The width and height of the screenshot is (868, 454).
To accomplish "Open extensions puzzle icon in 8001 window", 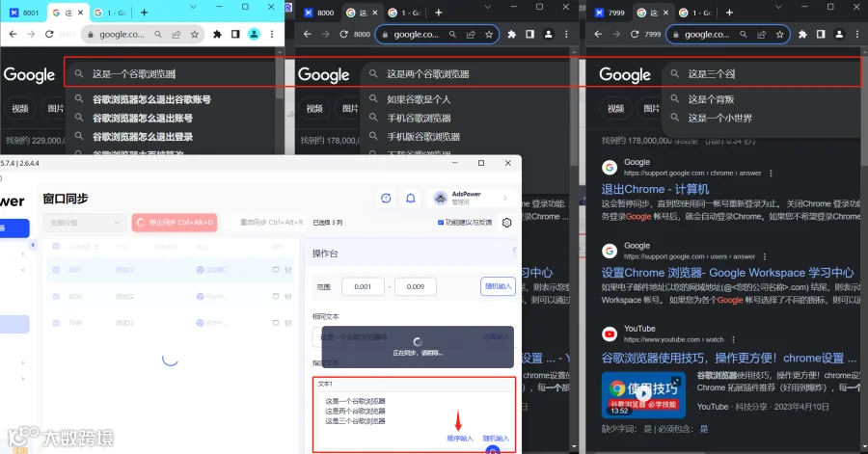I will point(217,35).
